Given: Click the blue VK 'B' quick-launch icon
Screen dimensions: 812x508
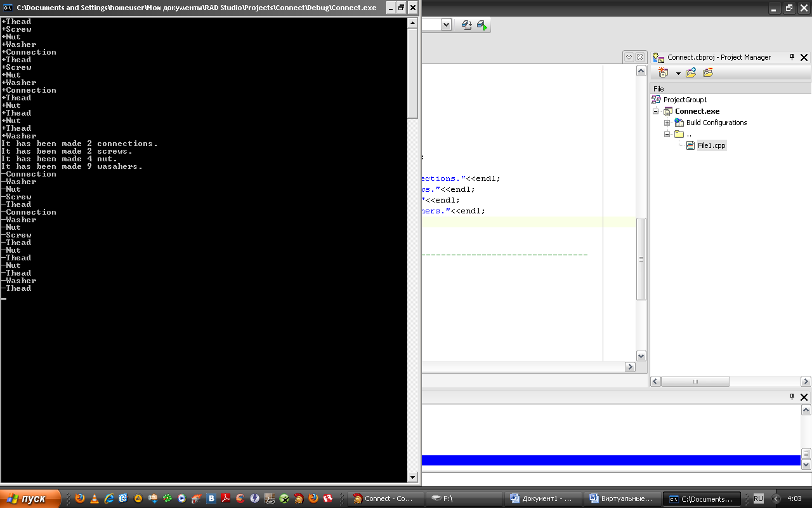Looking at the screenshot, I should coord(211,498).
